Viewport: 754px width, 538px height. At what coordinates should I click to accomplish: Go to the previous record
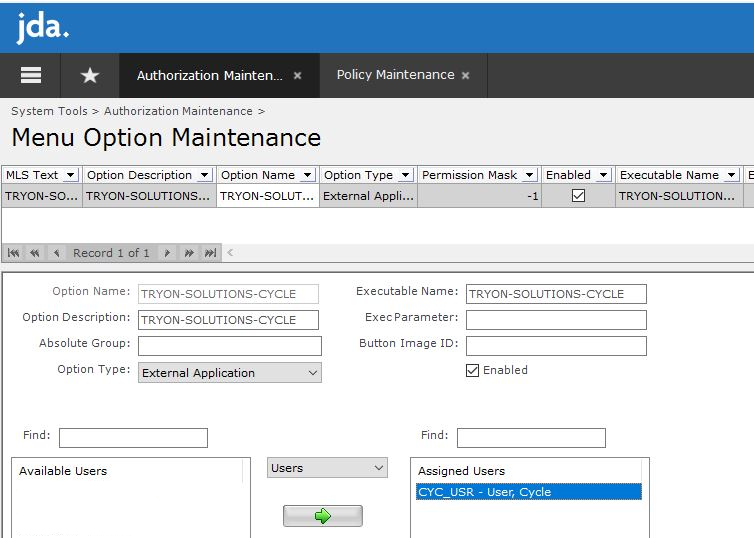[56, 253]
